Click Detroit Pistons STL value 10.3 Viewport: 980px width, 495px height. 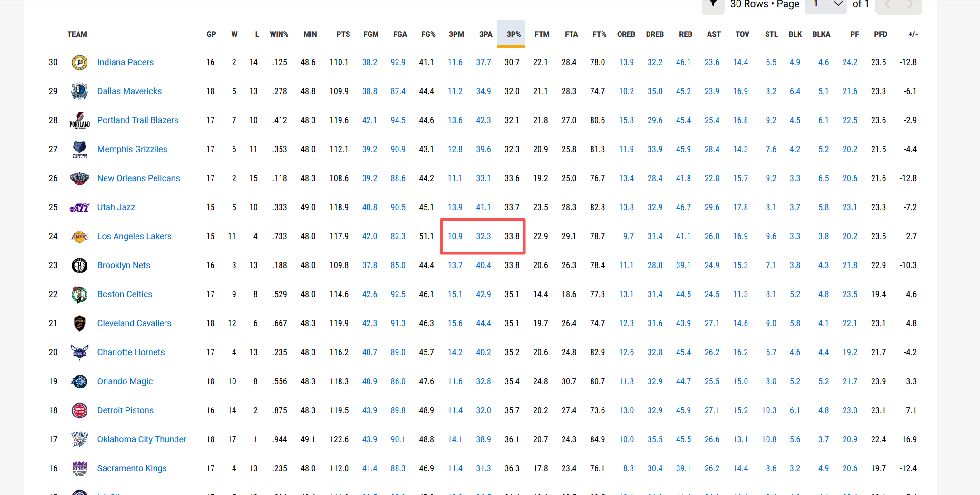(769, 410)
